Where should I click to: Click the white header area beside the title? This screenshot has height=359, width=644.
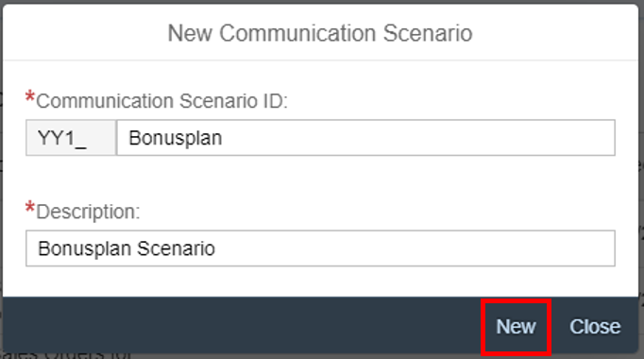tap(554, 33)
